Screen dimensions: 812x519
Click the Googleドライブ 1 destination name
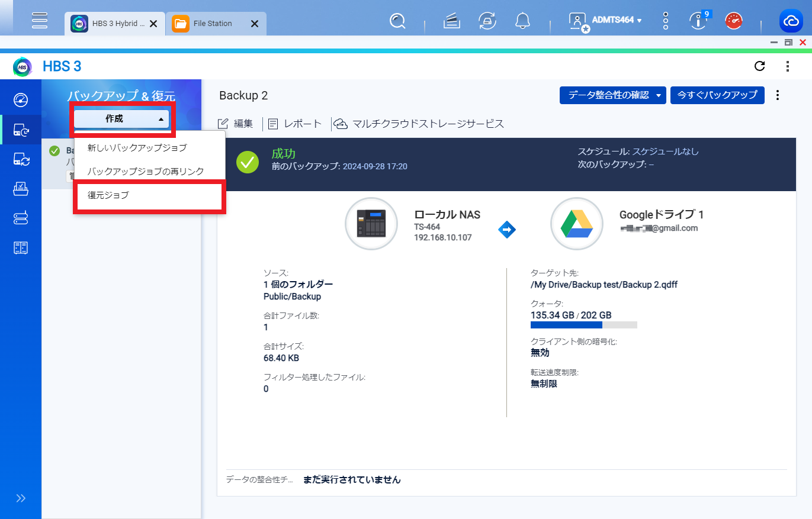tap(662, 215)
